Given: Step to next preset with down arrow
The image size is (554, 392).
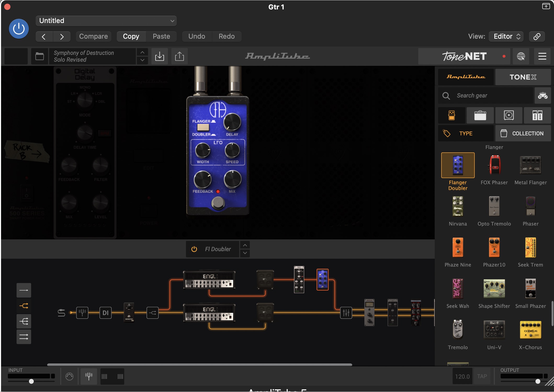Looking at the screenshot, I should pyautogui.click(x=142, y=60).
